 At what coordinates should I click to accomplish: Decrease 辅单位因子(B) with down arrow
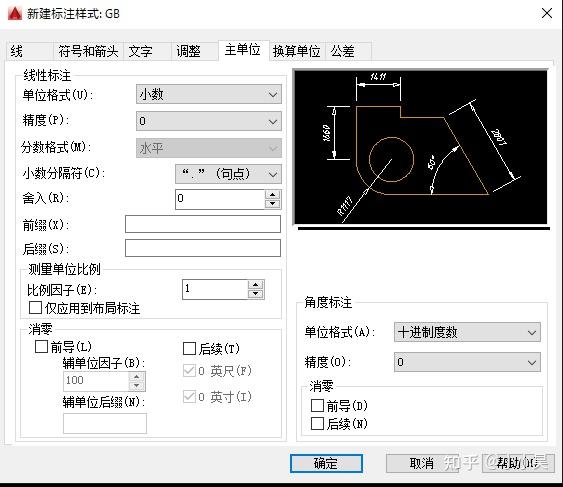(x=136, y=386)
